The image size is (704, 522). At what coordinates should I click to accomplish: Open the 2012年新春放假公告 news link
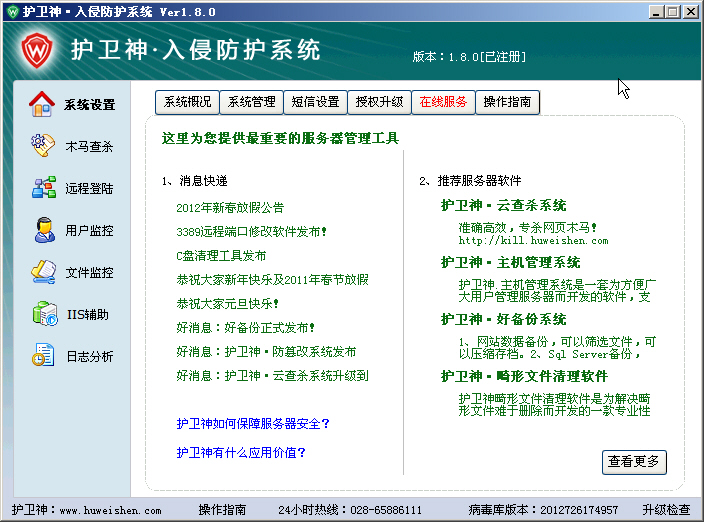pos(230,208)
